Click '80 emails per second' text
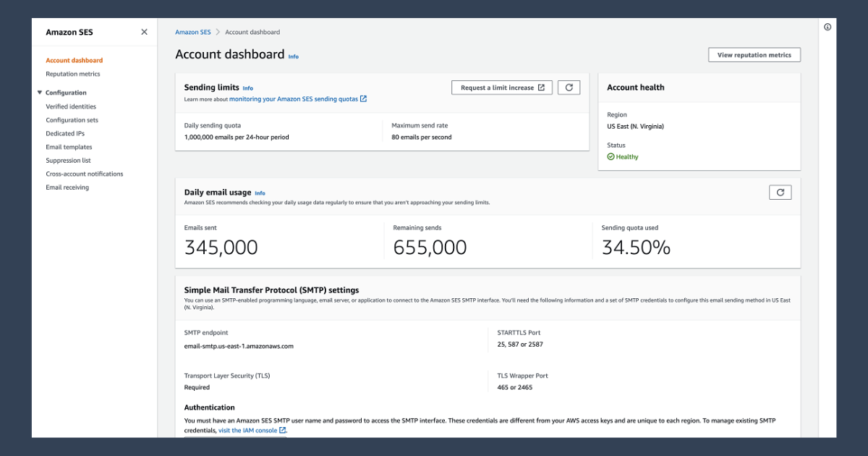The image size is (868, 456). [x=422, y=137]
